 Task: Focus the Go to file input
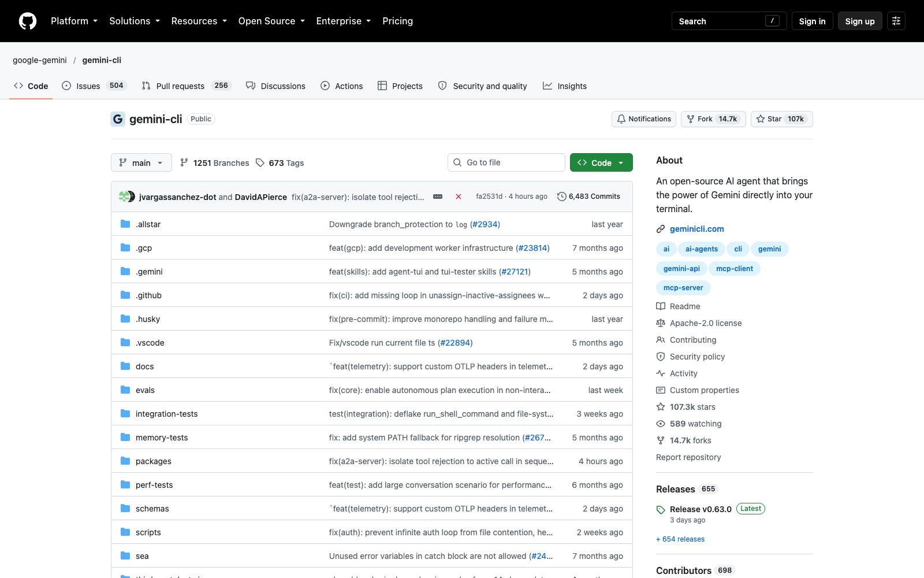click(506, 162)
